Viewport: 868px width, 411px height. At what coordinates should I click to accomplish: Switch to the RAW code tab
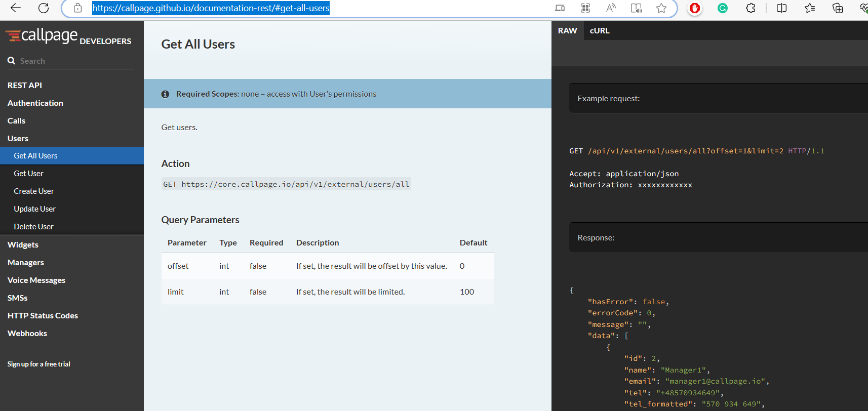(568, 30)
